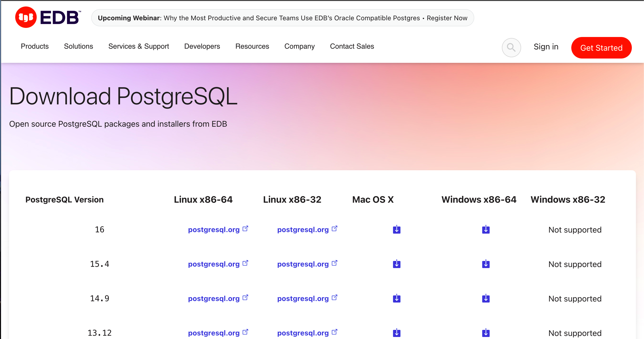Image resolution: width=644 pixels, height=339 pixels.
Task: Open the Solutions menu
Action: point(79,46)
